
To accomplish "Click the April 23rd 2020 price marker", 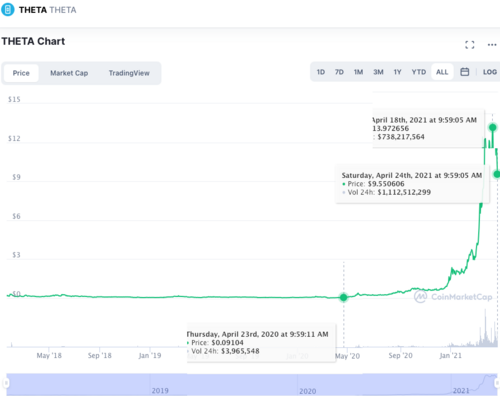I will [x=344, y=297].
